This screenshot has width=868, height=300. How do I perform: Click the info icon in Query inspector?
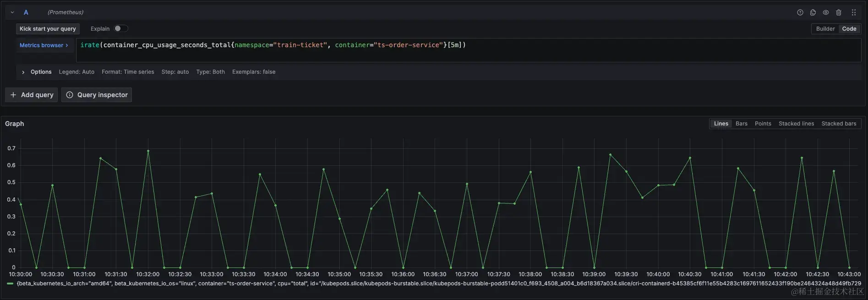click(70, 95)
